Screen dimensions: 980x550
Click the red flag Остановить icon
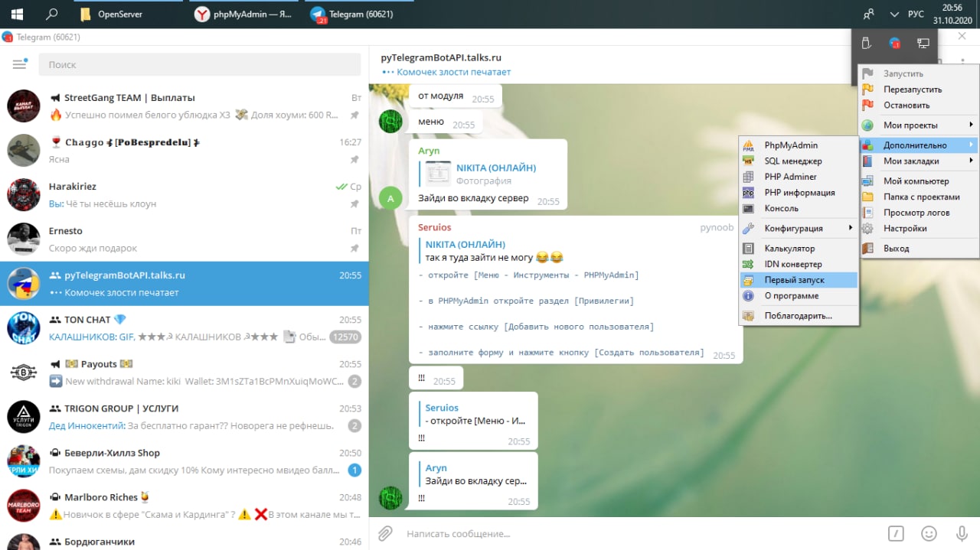point(867,106)
